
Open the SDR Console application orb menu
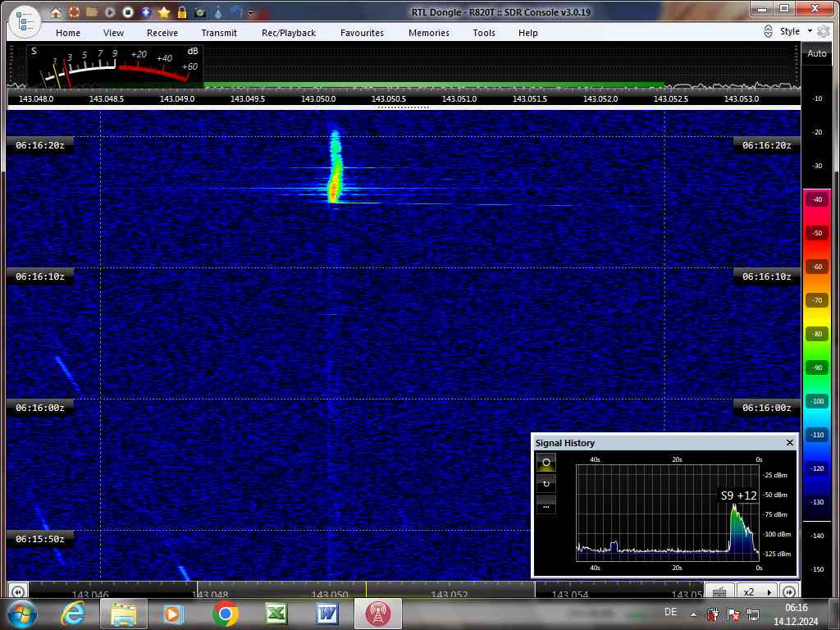(25, 21)
